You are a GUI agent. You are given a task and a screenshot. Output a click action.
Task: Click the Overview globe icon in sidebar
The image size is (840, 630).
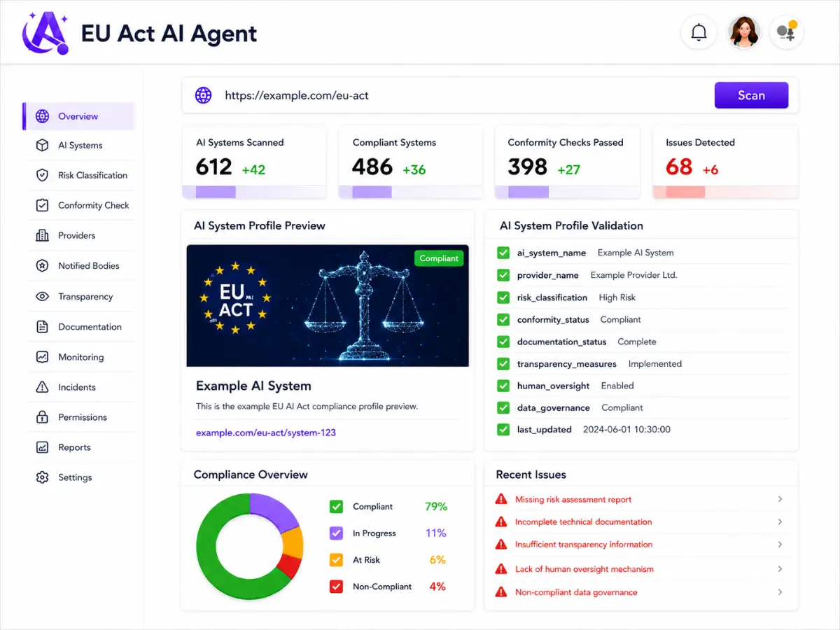point(42,116)
